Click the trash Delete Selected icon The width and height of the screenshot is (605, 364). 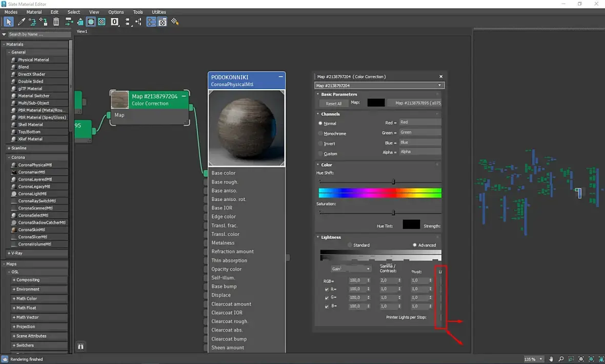[56, 22]
